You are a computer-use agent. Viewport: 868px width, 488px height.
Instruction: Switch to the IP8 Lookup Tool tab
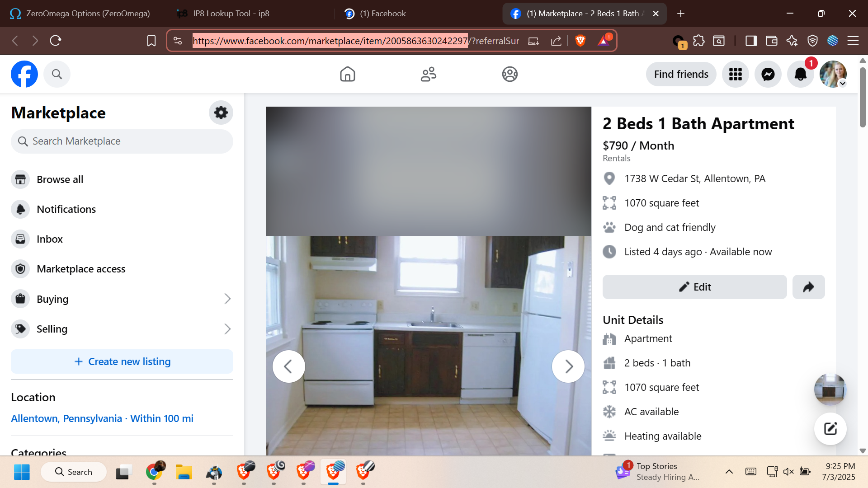tap(231, 14)
